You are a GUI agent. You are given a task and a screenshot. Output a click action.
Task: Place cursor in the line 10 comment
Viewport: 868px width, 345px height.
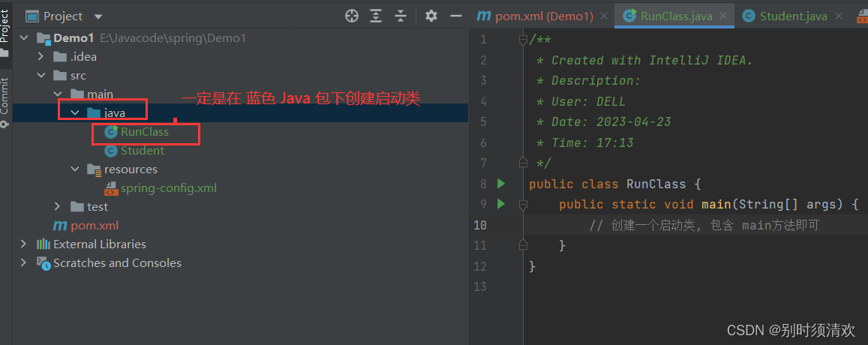click(704, 226)
